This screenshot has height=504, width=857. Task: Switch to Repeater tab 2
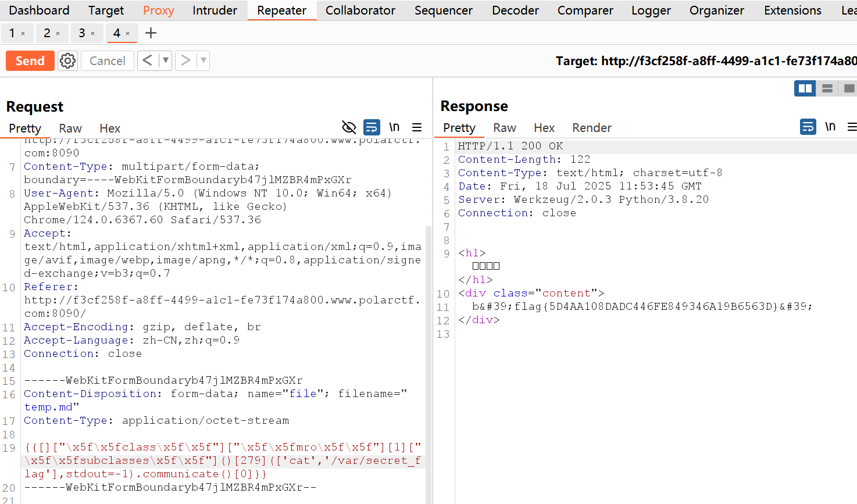tap(47, 33)
